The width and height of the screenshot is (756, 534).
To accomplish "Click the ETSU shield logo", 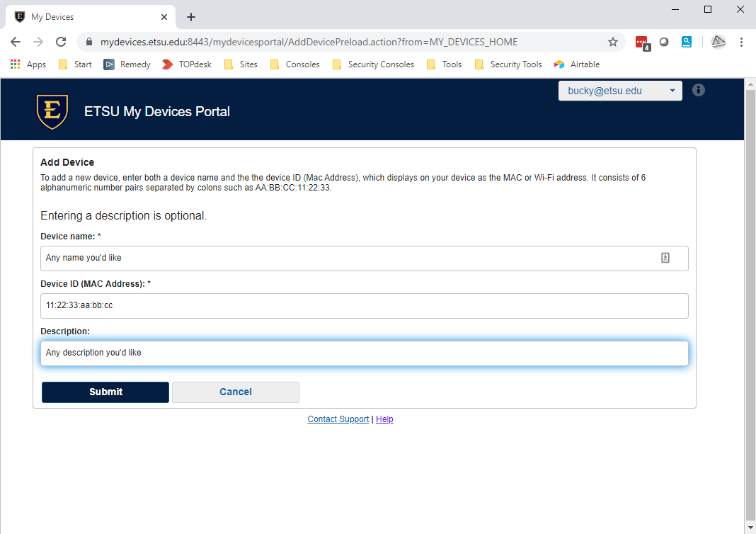I will point(52,111).
